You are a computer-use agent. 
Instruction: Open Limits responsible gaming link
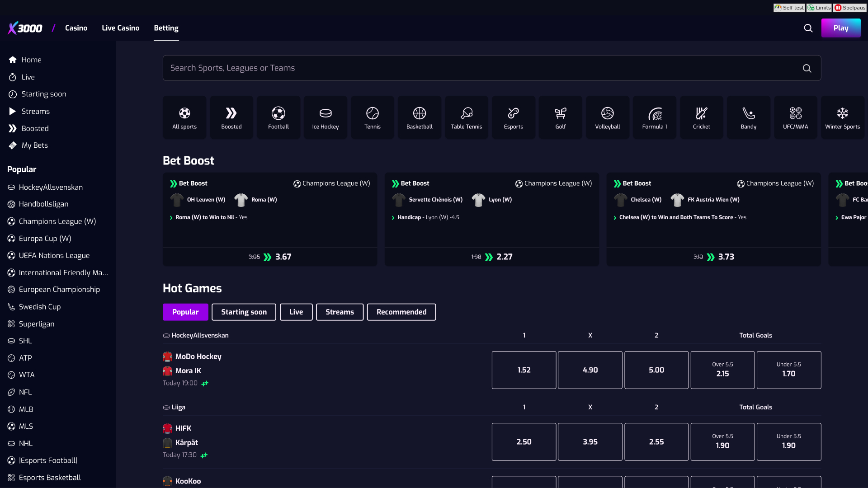point(819,8)
